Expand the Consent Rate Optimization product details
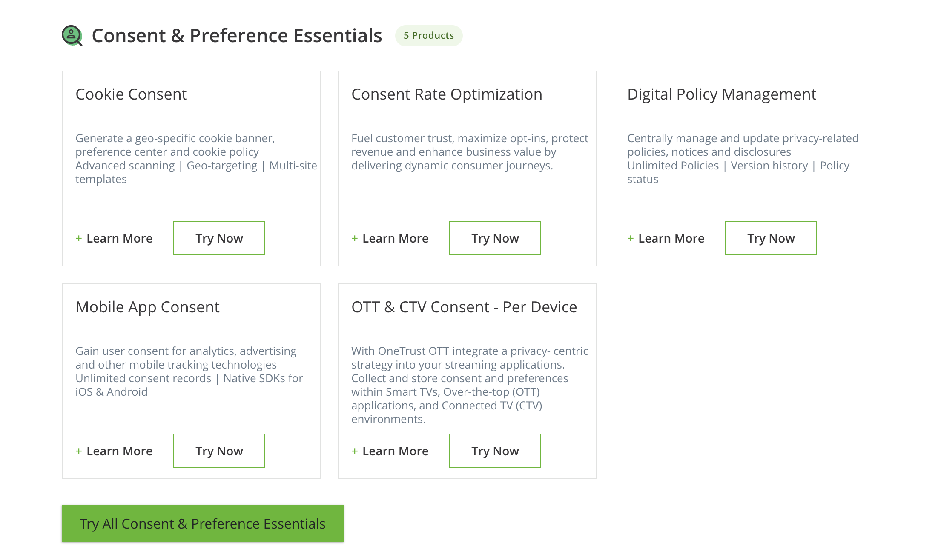941x560 pixels. click(x=390, y=238)
